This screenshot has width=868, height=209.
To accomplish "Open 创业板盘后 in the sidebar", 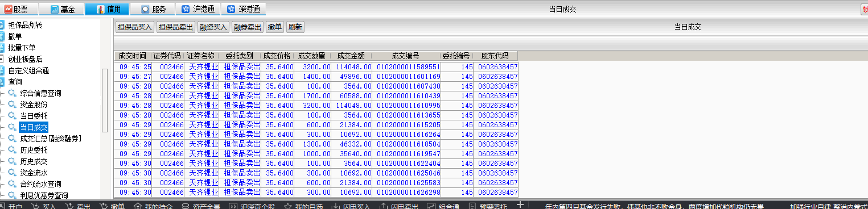I will 25,59.
